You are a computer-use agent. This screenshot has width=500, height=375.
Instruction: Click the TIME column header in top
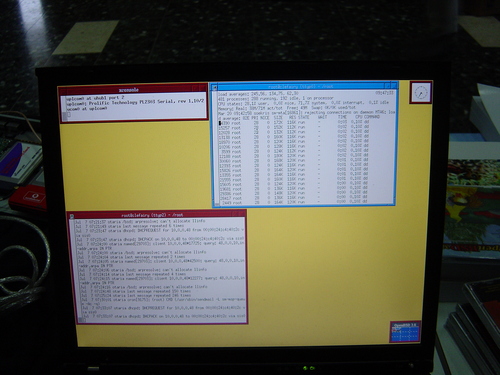342,117
